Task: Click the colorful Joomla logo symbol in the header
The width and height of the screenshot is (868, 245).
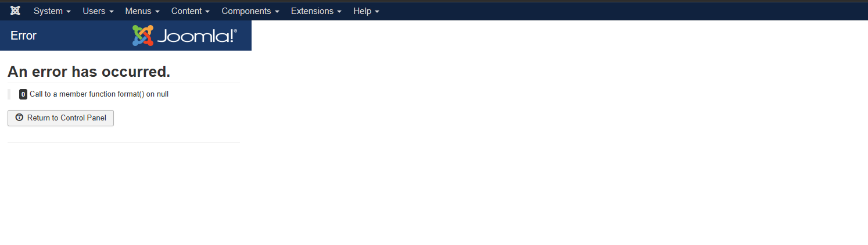Action: pyautogui.click(x=143, y=35)
